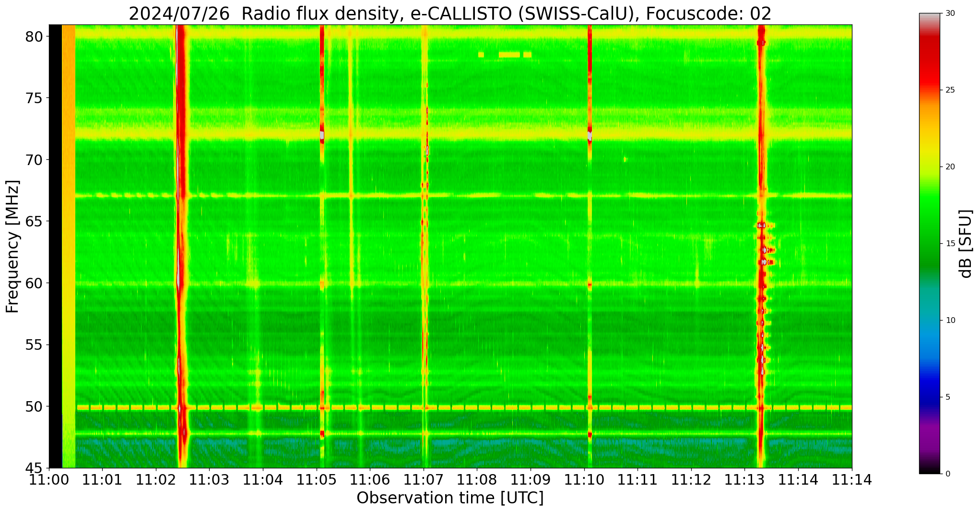Click the 45 MHz frequency tick label

click(x=34, y=468)
